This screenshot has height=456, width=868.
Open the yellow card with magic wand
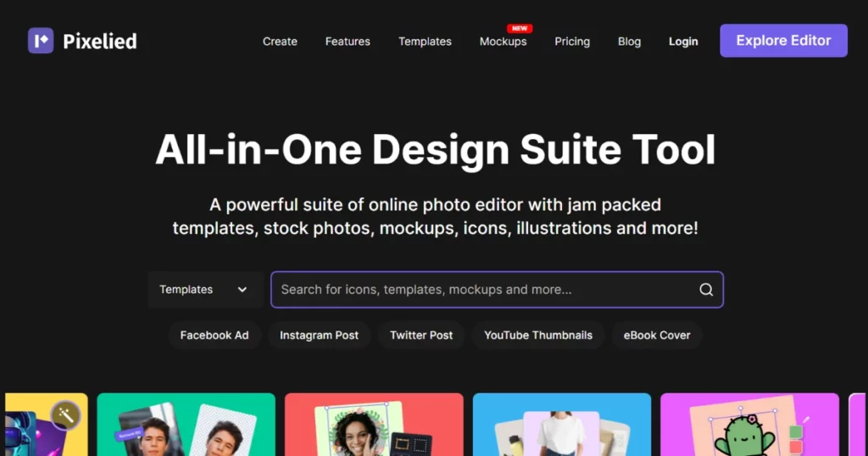click(x=47, y=425)
